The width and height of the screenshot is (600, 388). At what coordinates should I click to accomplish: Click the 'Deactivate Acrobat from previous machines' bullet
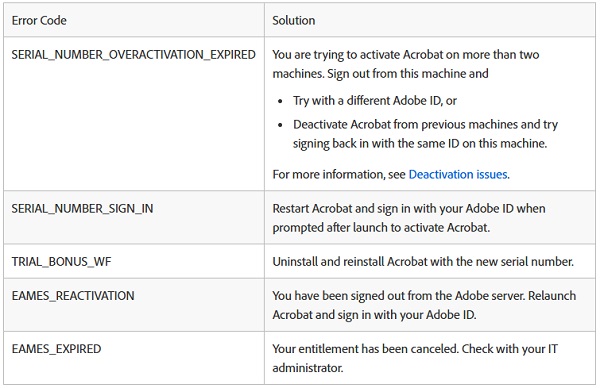[425, 124]
